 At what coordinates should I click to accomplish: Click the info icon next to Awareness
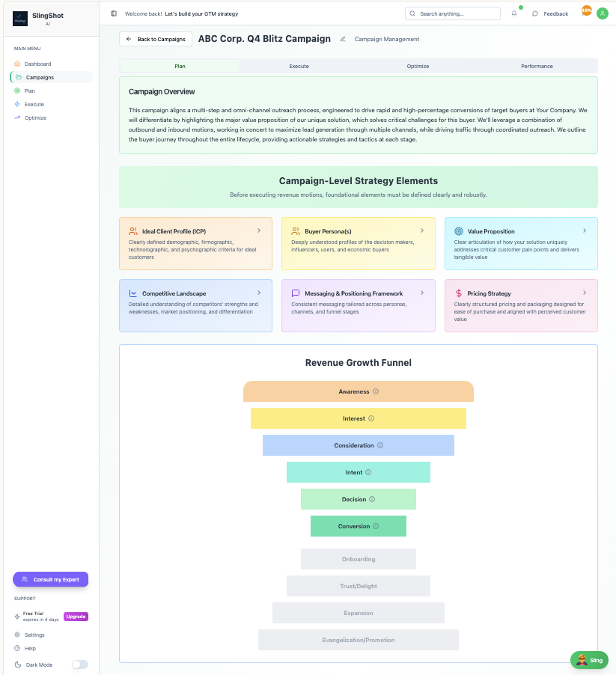point(376,391)
